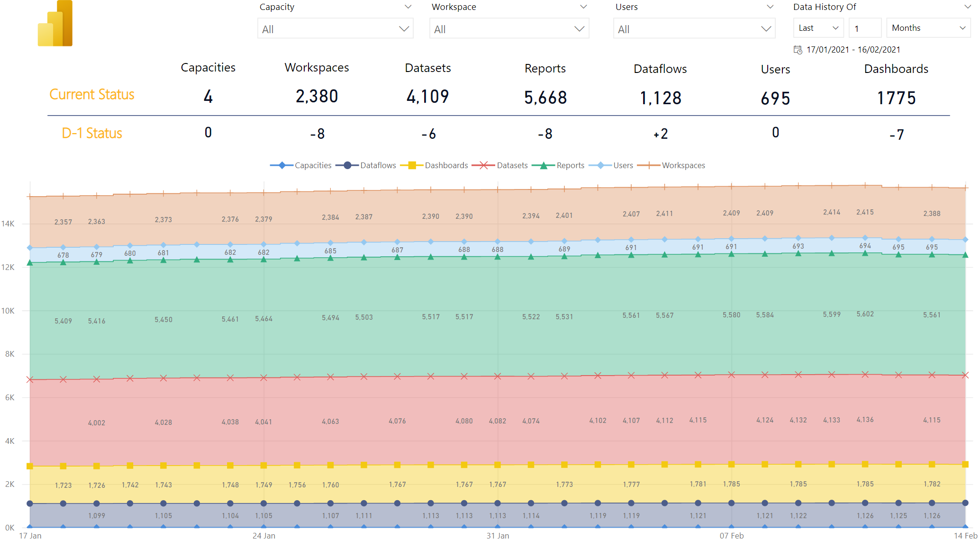980x548 pixels.
Task: Open the Users All dropdown
Action: [x=694, y=29]
